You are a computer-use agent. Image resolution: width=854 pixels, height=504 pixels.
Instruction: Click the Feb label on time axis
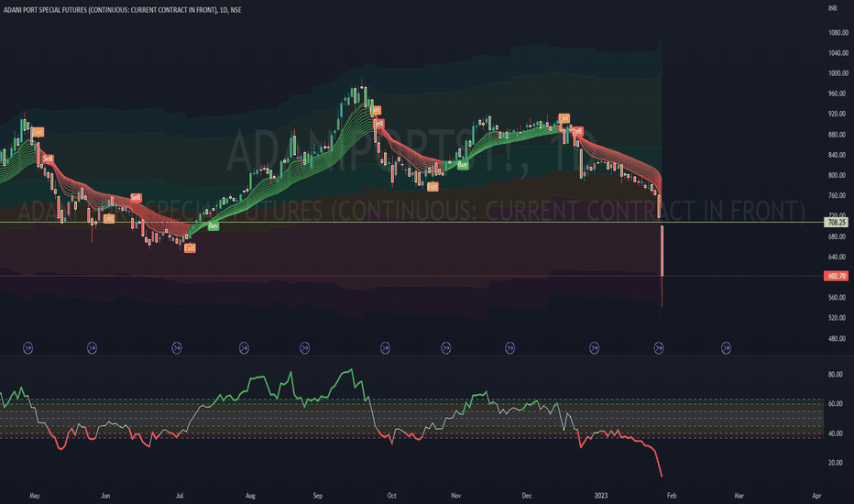(x=672, y=496)
